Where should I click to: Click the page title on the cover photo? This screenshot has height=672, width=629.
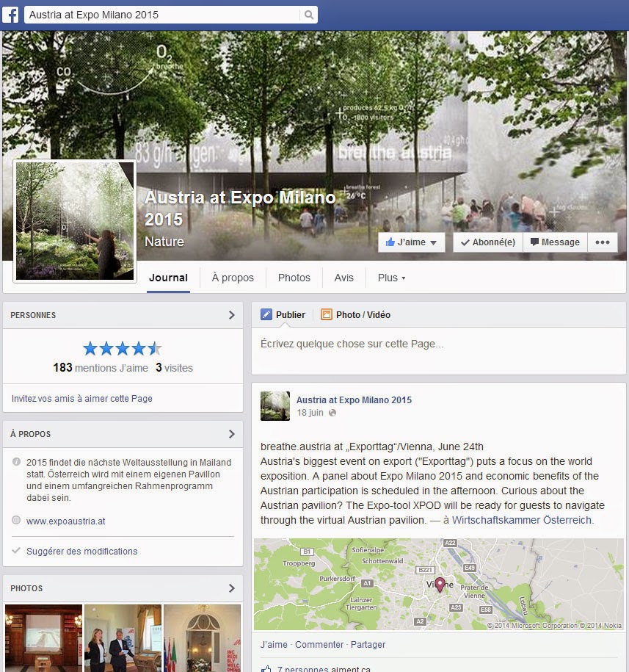[x=240, y=209]
